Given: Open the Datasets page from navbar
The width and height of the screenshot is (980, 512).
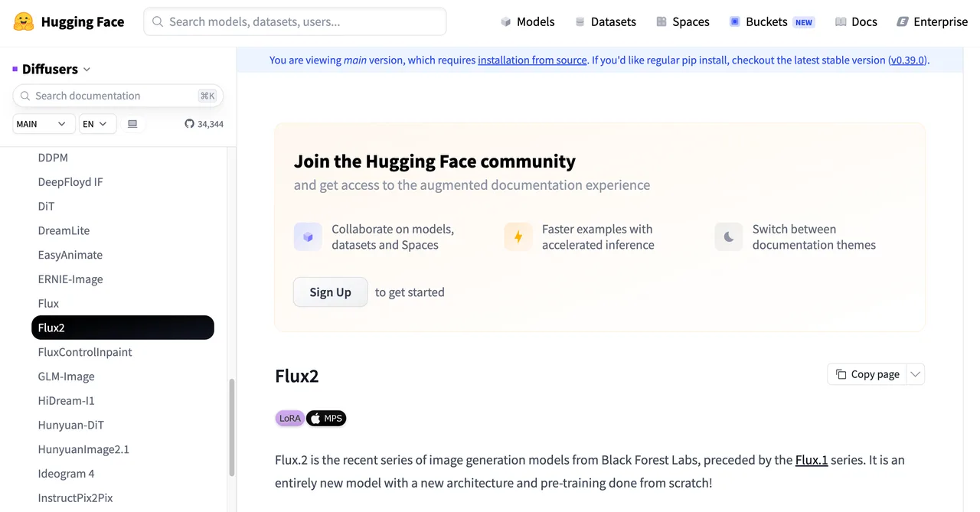Looking at the screenshot, I should point(606,21).
